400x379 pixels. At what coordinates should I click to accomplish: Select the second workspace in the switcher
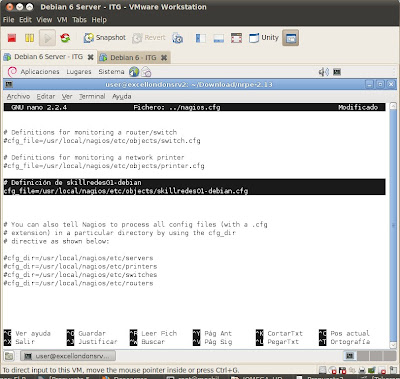[363, 356]
